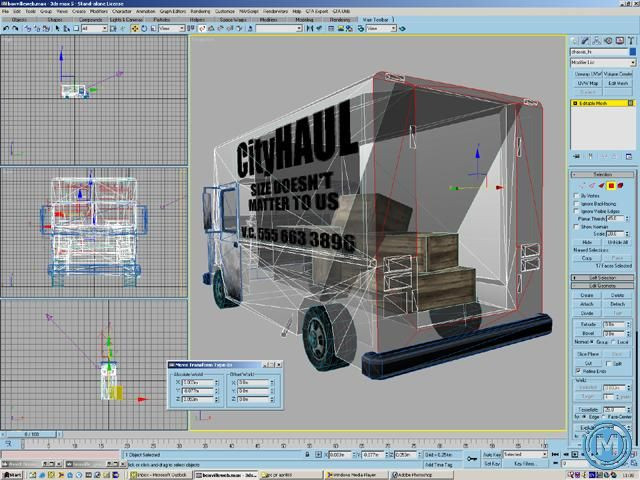This screenshot has width=640, height=480.
Task: Click the Set Key key icon
Action: [472, 459]
